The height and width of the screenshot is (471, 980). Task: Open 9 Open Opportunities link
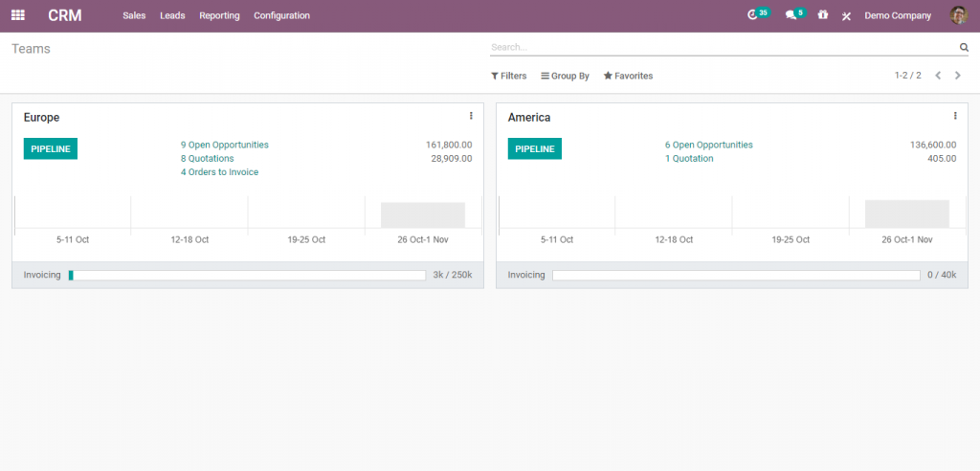coord(224,145)
